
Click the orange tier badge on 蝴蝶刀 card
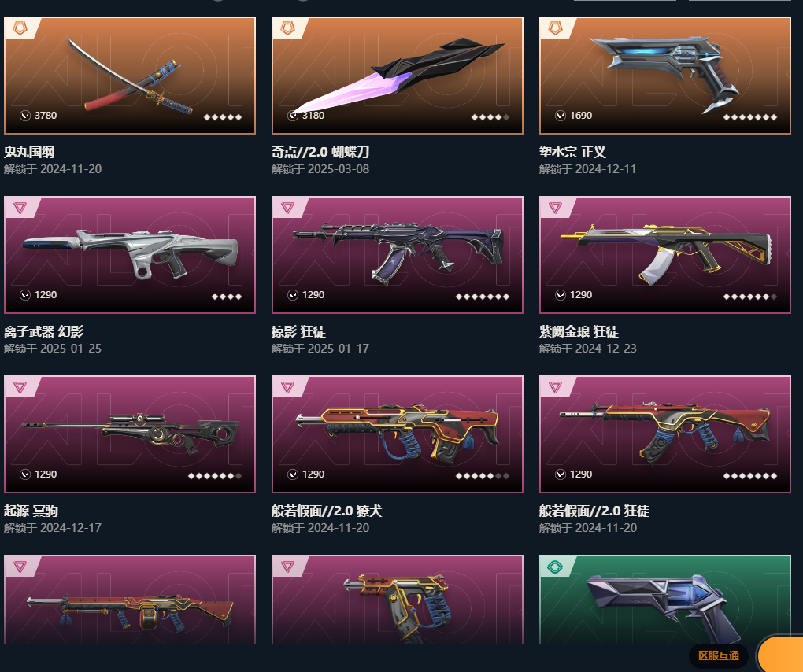288,28
